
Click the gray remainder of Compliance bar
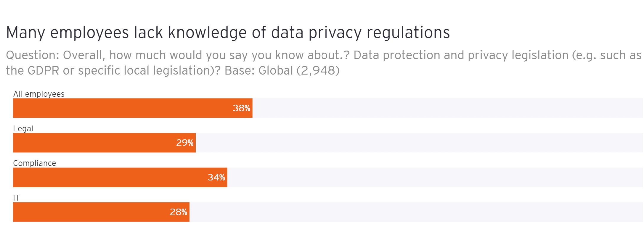[435, 177]
